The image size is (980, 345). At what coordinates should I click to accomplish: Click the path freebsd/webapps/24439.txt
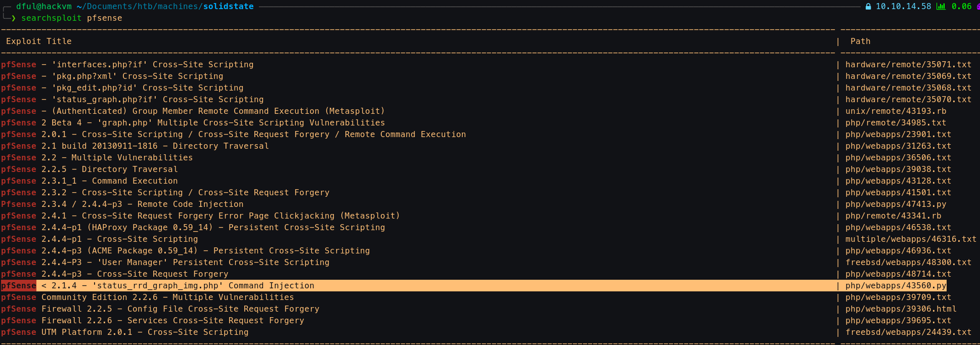pyautogui.click(x=909, y=332)
